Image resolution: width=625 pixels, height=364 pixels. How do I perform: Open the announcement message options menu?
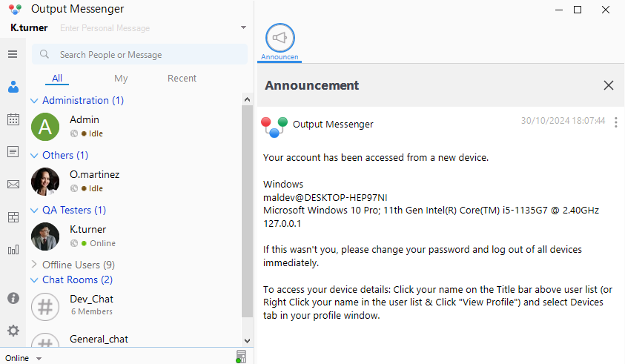[616, 122]
